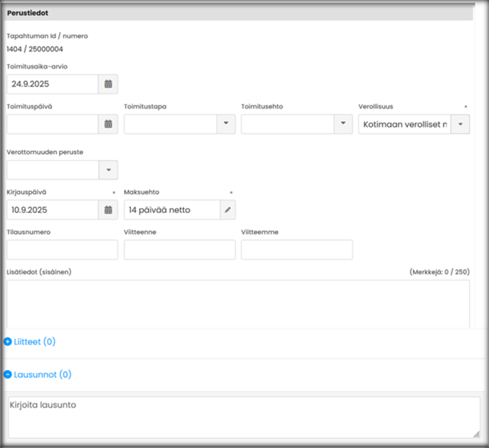This screenshot has height=448, width=489.
Task: Expand the Toimitustapa dropdown
Action: [226, 125]
